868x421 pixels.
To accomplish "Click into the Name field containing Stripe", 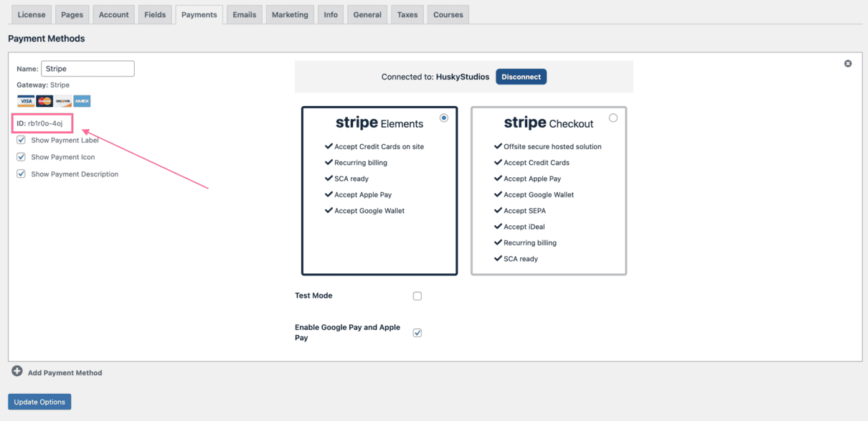I will point(88,69).
